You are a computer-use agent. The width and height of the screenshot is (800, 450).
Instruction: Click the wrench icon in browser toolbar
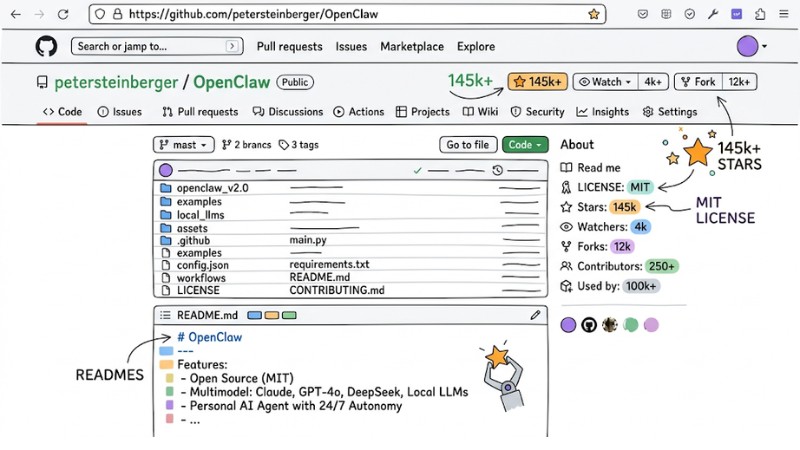click(x=713, y=14)
